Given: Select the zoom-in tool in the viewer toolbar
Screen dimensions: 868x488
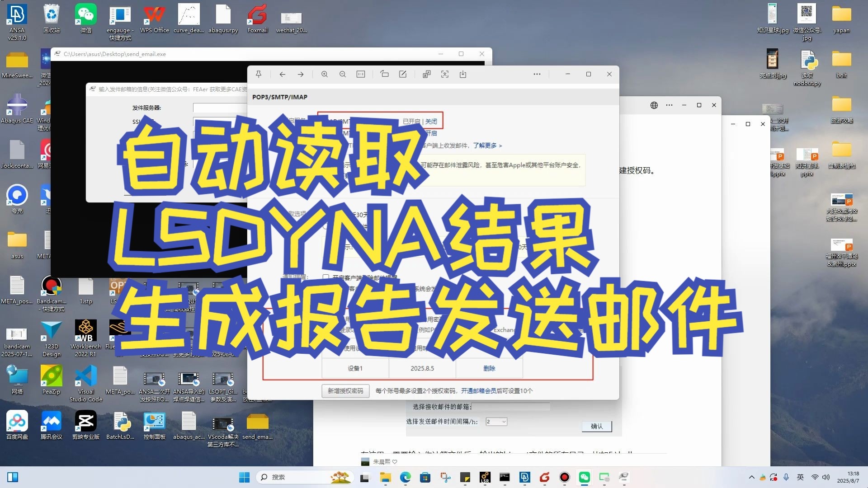Looking at the screenshot, I should 325,74.
